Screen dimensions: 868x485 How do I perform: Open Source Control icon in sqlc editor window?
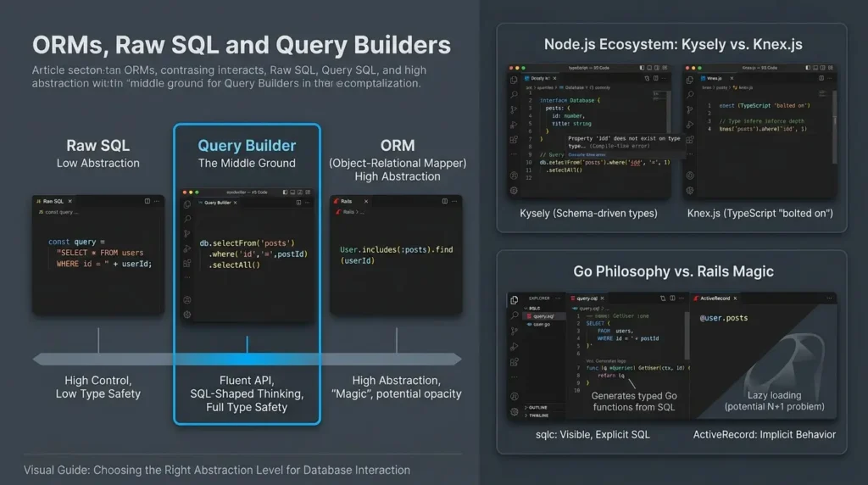click(x=515, y=331)
